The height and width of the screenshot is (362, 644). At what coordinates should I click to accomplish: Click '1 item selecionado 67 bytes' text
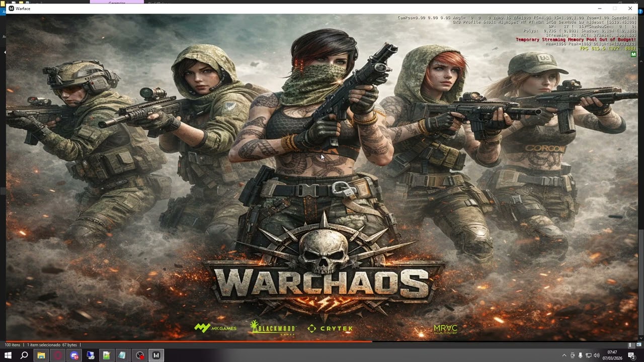click(52, 345)
